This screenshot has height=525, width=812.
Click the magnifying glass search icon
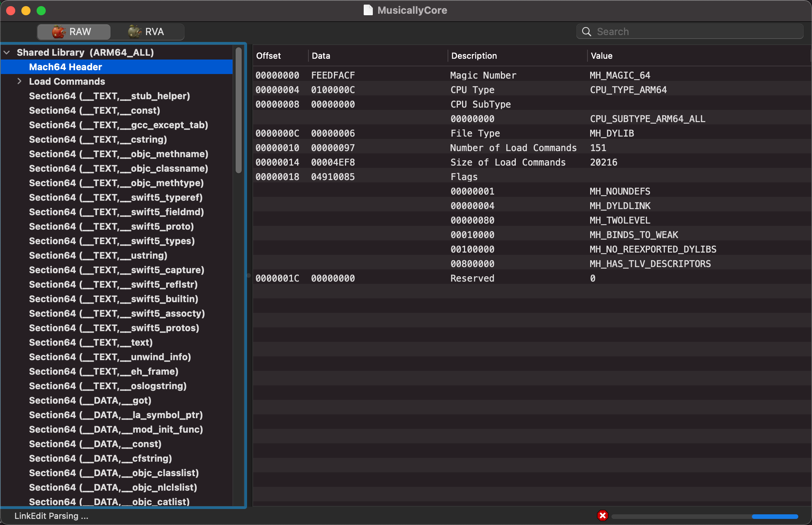coord(587,32)
